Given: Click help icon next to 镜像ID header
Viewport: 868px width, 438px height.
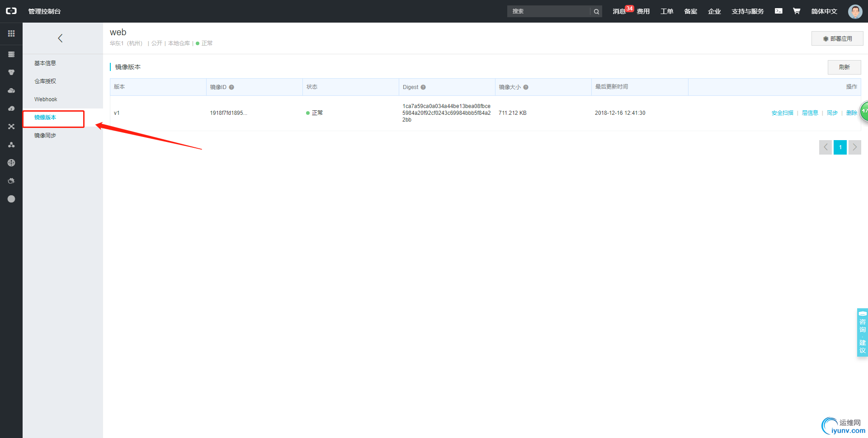Looking at the screenshot, I should [x=231, y=87].
